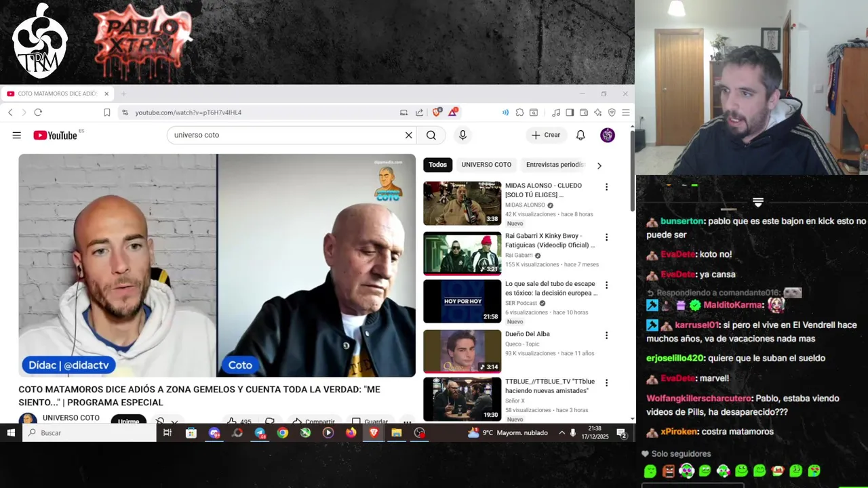Open the Brave Shields lion icon
This screenshot has width=868, height=488.
437,112
